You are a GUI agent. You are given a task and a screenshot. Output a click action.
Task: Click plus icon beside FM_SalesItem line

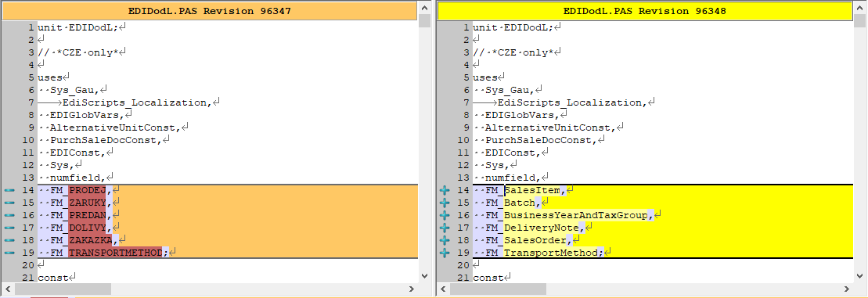[x=445, y=190]
